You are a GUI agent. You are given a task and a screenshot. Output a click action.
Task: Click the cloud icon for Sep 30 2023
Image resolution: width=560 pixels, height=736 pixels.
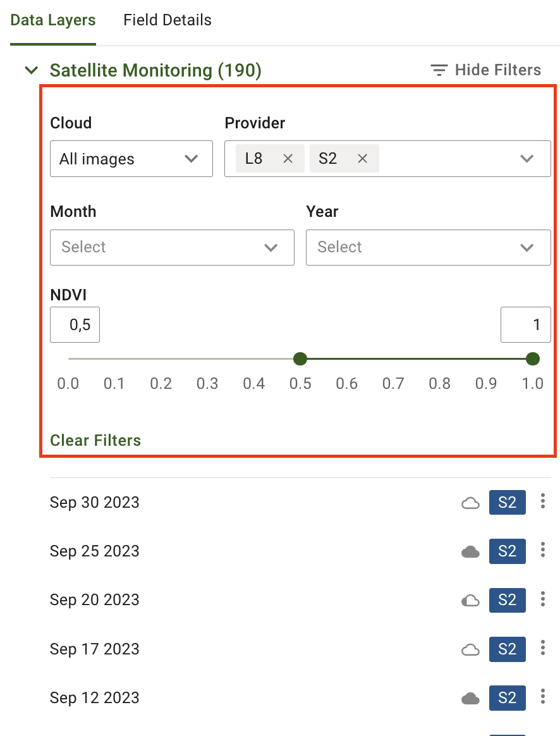click(x=470, y=503)
